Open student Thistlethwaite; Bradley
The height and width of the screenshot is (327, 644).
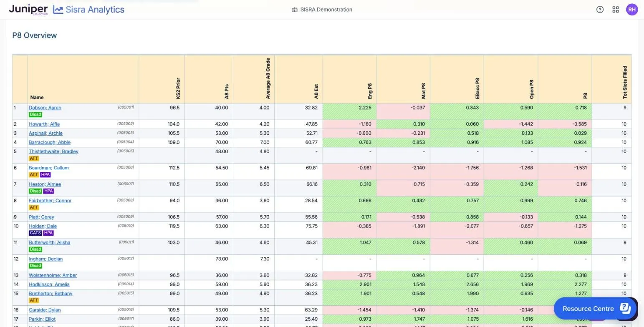tap(53, 151)
